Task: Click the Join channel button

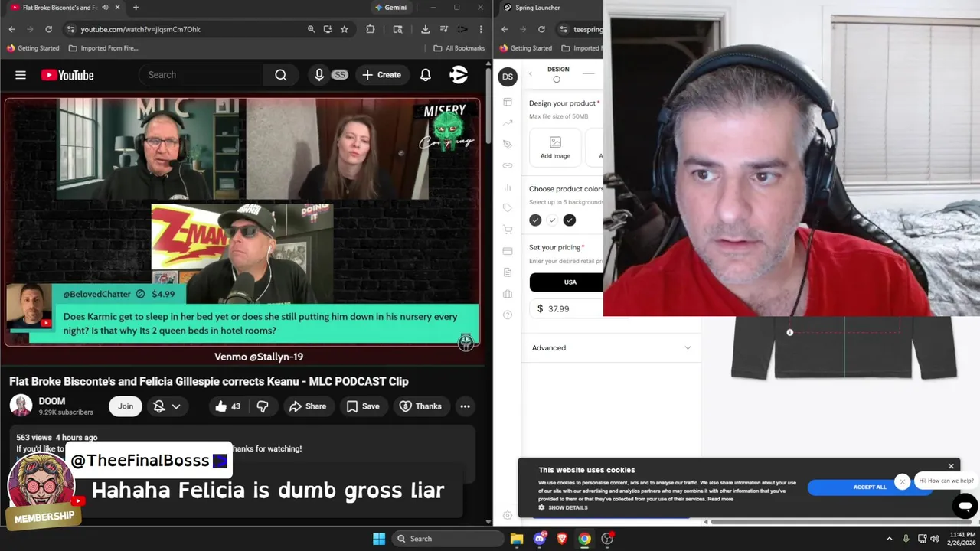Action: pyautogui.click(x=126, y=406)
